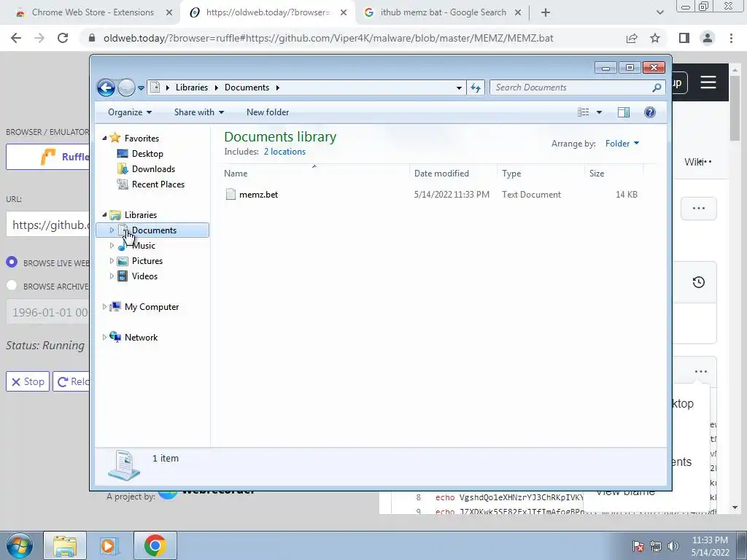Close the Chrome Web Store tab
Viewport: 747px width, 560px height.
point(169,13)
